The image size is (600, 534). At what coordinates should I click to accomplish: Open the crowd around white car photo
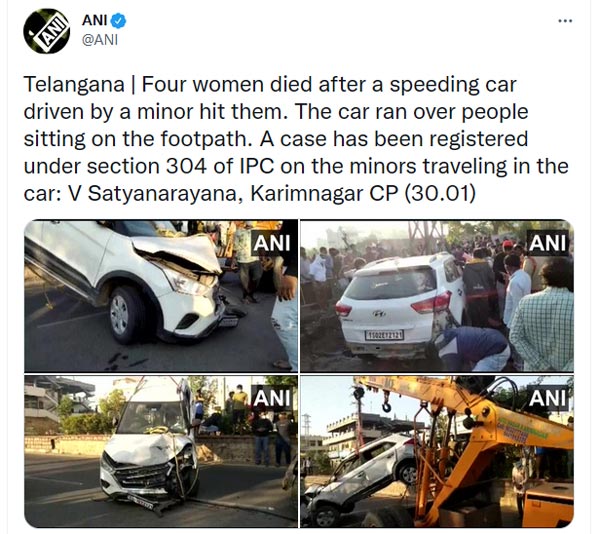point(437,296)
